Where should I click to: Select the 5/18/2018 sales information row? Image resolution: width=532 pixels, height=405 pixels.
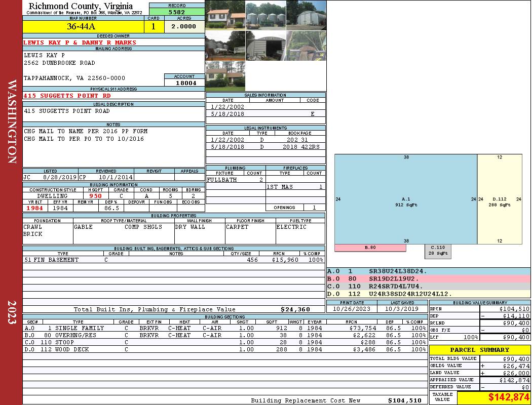(265, 114)
